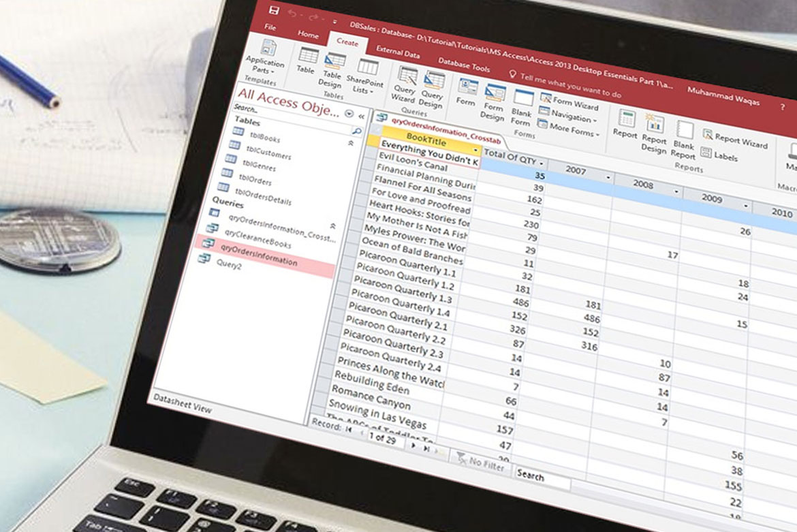Go to next record in navigation bar

413,445
